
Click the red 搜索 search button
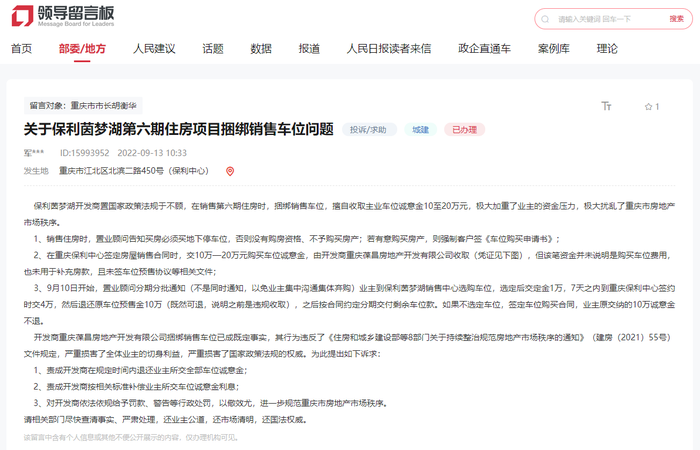(x=676, y=19)
